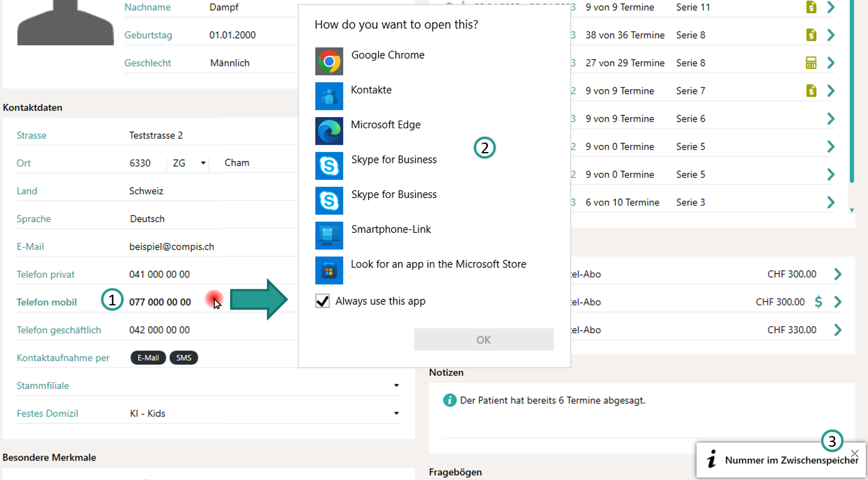Click the info icon in the Zwischenspeicher notification

711,459
